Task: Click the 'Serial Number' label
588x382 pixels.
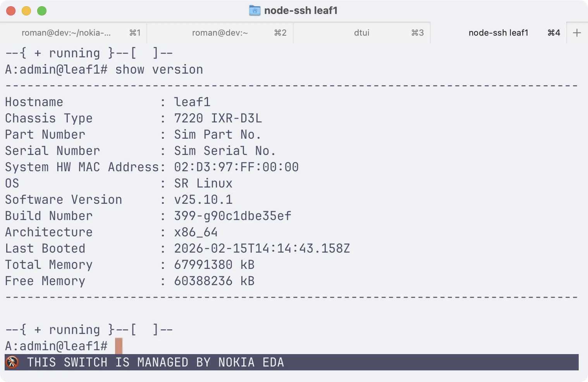Action: coord(52,151)
